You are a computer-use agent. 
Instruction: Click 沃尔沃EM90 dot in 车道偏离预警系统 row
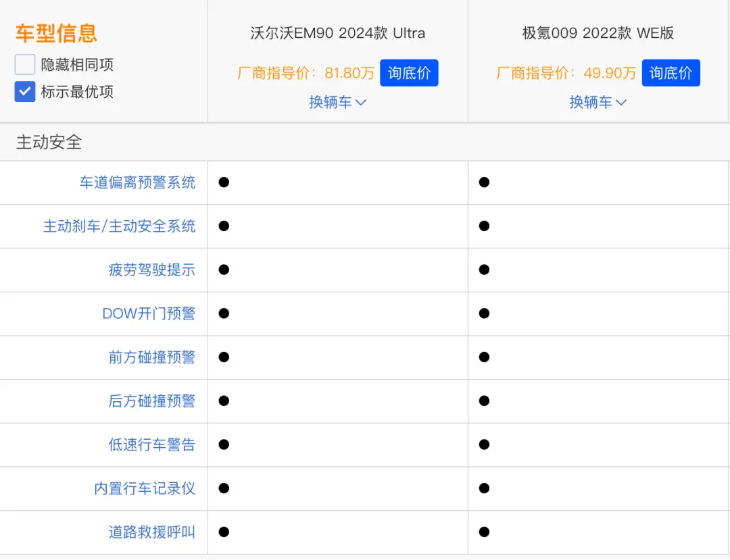[224, 182]
